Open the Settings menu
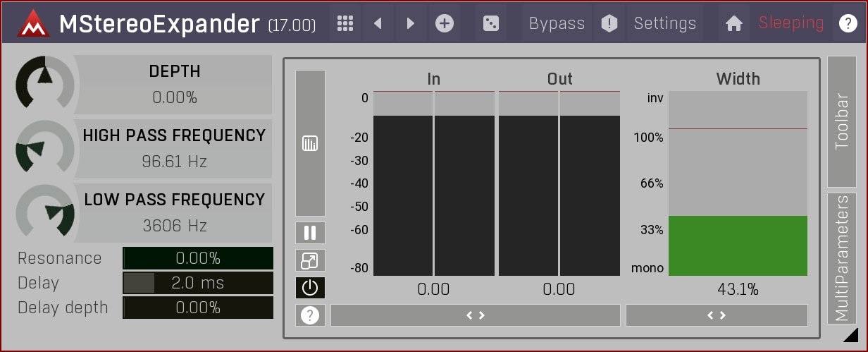Image resolution: width=868 pixels, height=352 pixels. (664, 23)
